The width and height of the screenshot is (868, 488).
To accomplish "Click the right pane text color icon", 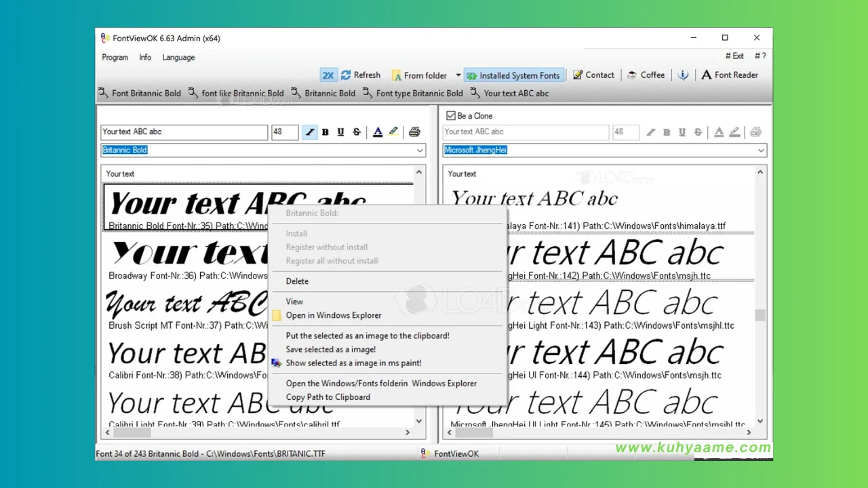I will (x=719, y=132).
